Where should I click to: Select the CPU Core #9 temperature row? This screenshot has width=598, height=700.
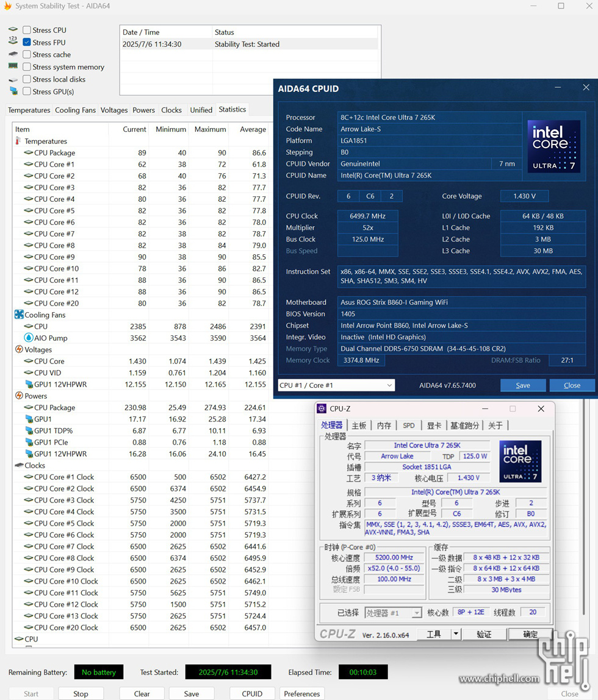pyautogui.click(x=142, y=257)
